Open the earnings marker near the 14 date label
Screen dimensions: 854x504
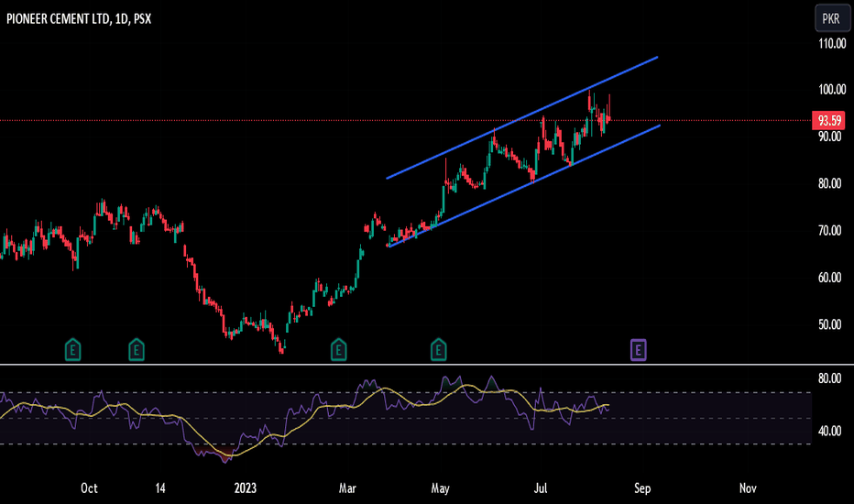coord(137,350)
